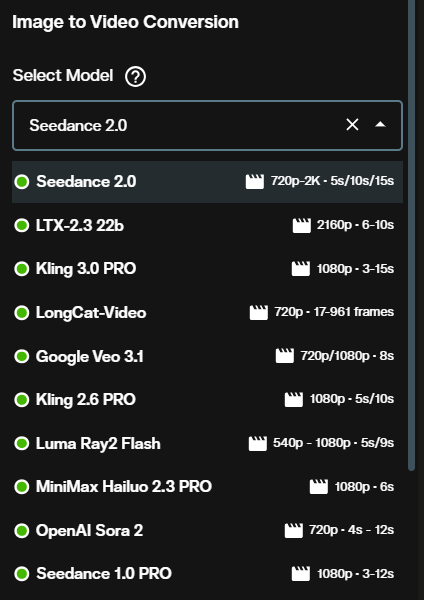Click green status dot beside Seedance 2.0

(x=22, y=182)
